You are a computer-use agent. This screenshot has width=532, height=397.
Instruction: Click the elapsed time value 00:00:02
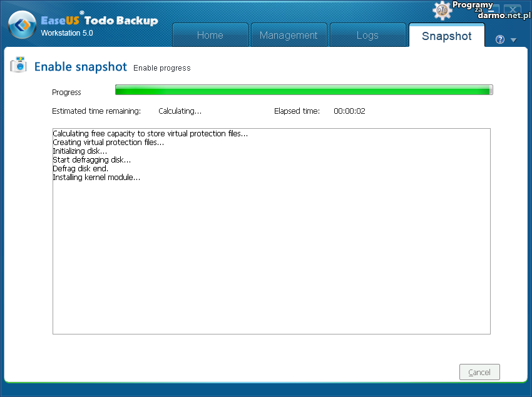click(x=349, y=111)
